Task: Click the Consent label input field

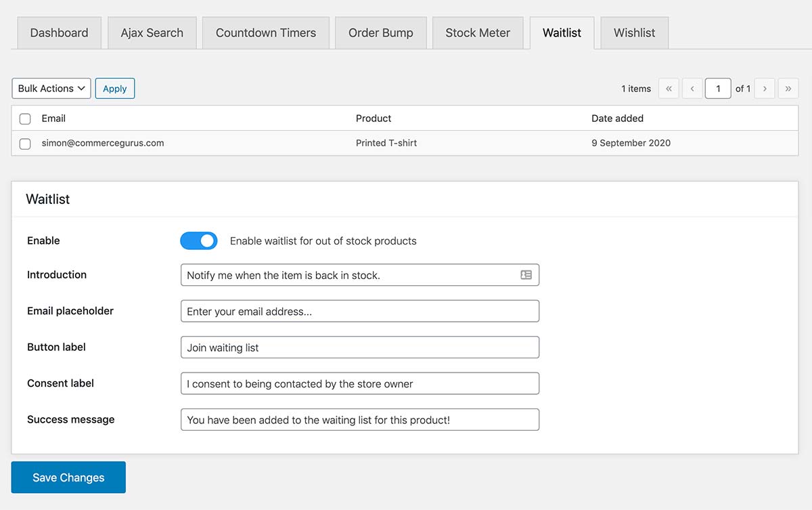Action: [x=360, y=383]
